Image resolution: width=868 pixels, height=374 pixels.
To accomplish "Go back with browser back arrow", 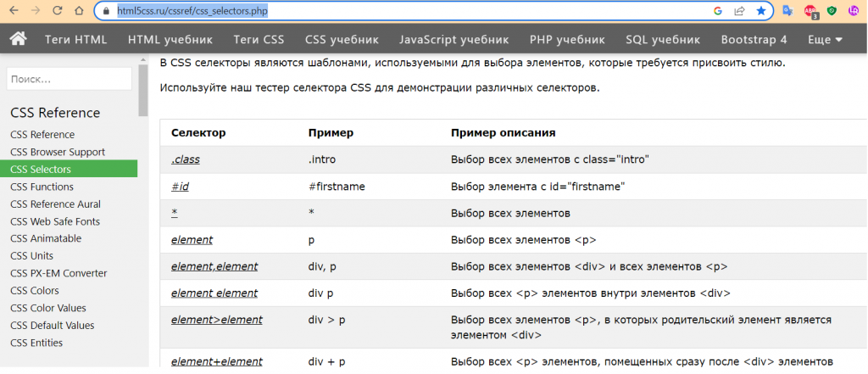I will click(14, 10).
